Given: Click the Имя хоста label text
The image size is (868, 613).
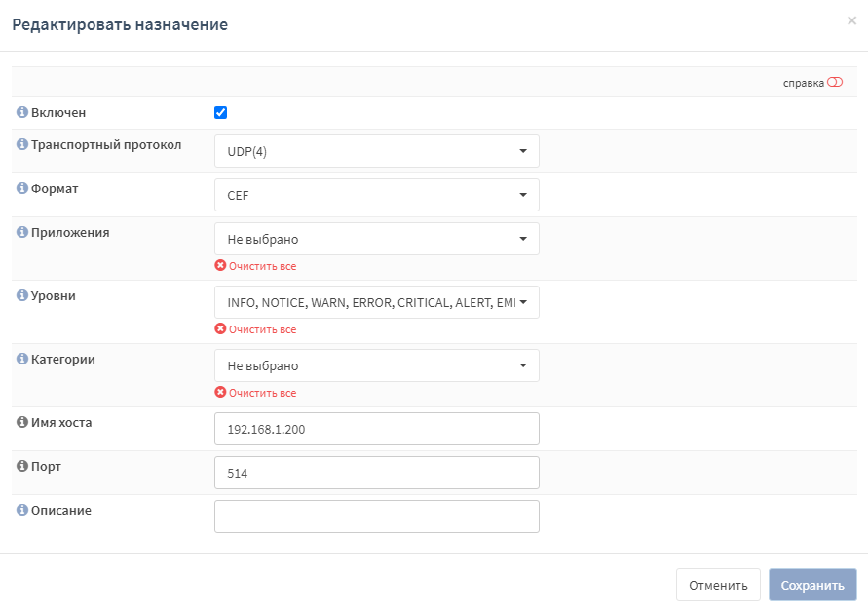Looking at the screenshot, I should point(61,423).
